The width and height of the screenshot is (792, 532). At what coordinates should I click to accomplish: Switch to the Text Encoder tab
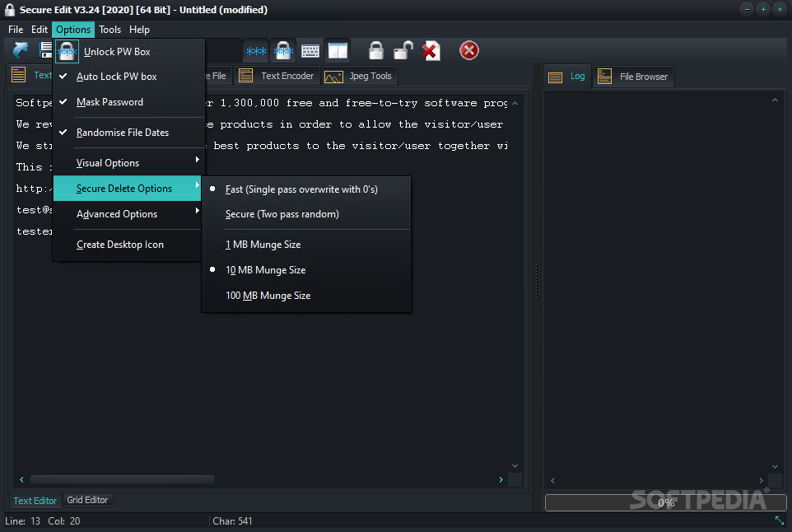[277, 76]
